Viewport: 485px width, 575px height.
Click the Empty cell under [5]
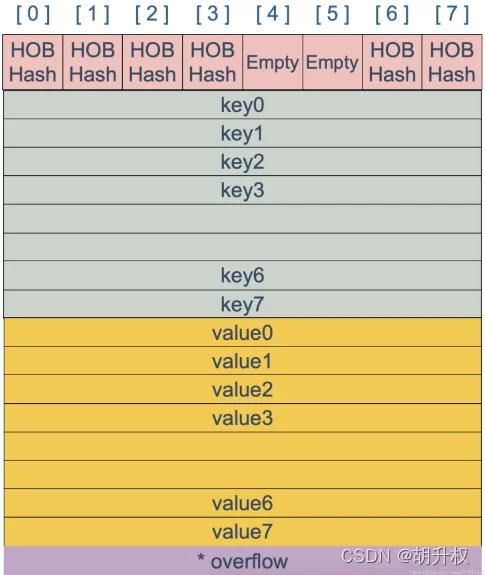332,62
